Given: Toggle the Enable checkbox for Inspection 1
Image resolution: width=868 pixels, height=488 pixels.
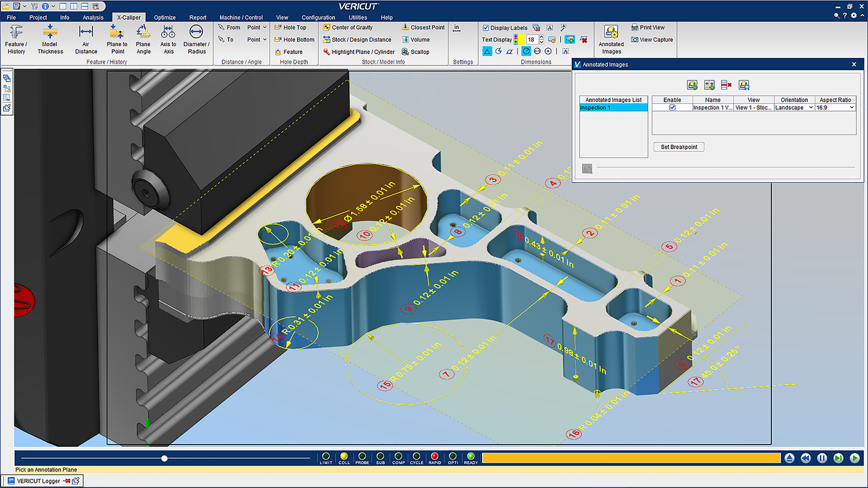Looking at the screenshot, I should click(672, 108).
